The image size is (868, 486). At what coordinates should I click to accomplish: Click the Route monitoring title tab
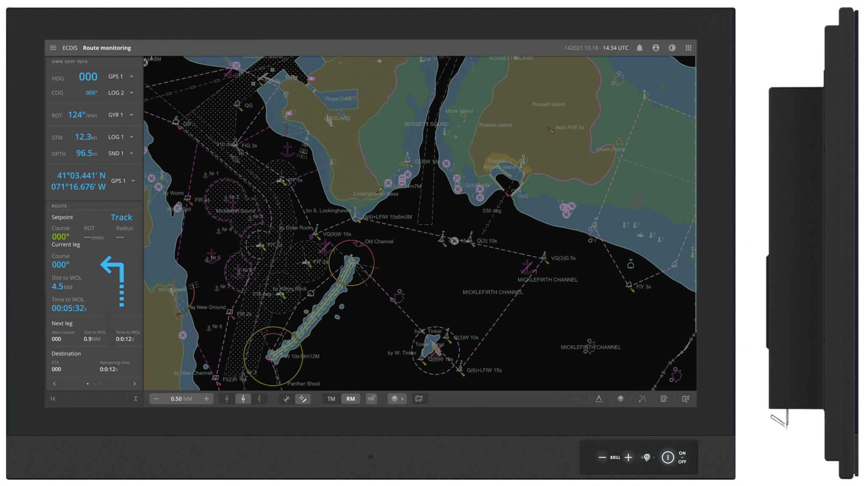(x=107, y=48)
